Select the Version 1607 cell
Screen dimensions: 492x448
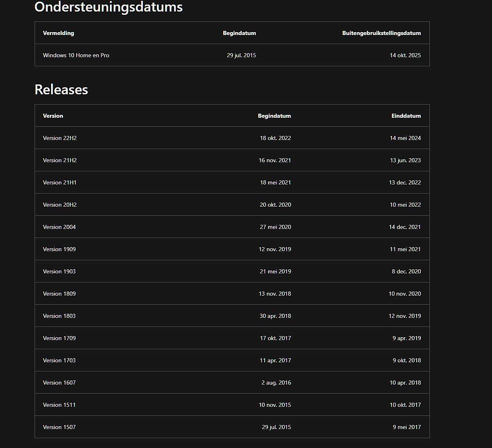click(x=59, y=383)
